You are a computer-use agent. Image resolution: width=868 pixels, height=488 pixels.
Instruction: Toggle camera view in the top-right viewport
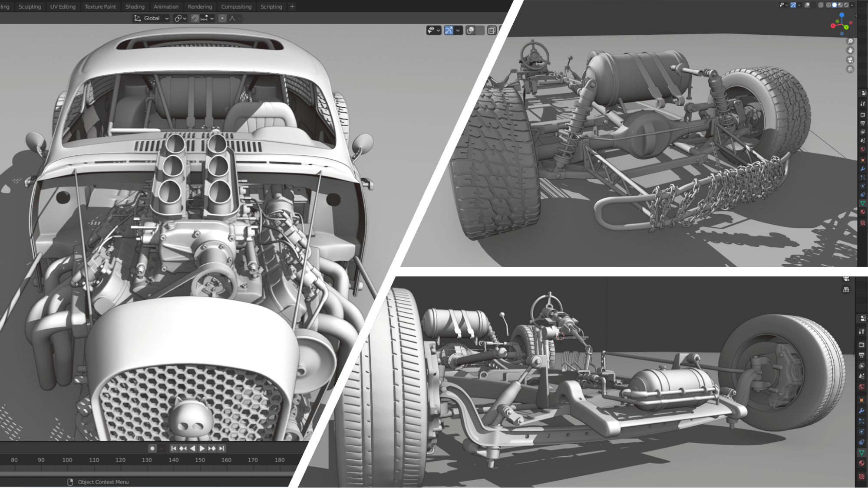coord(850,60)
